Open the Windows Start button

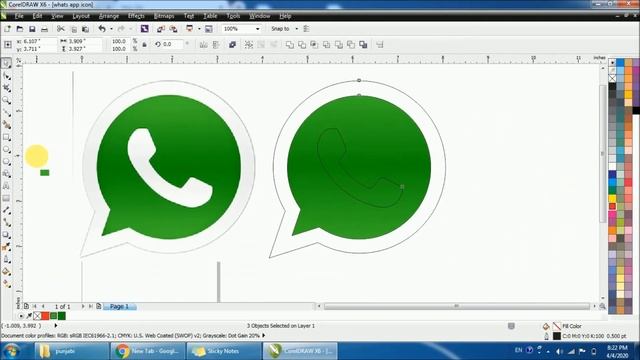point(11,351)
